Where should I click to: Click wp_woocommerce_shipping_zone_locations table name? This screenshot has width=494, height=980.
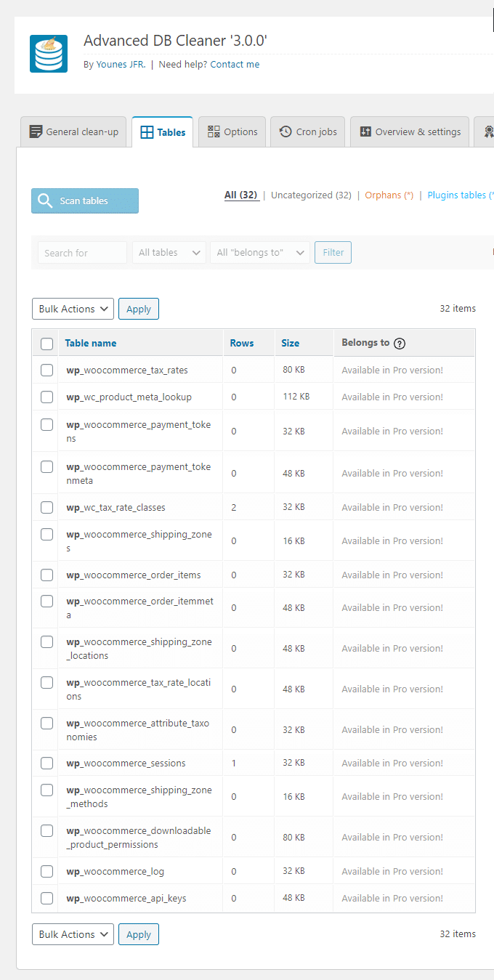click(x=139, y=649)
